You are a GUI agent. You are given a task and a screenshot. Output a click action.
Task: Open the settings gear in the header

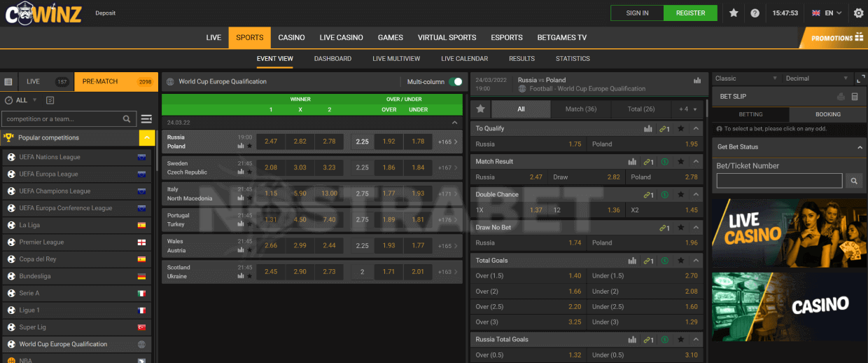(x=858, y=13)
